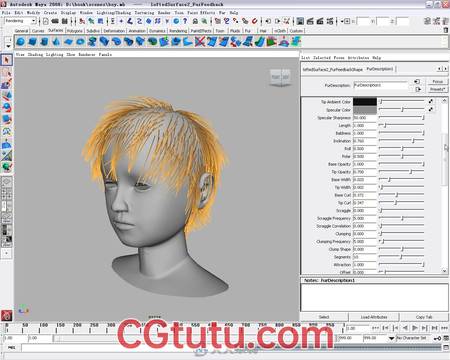
Task: Click the magnet snap icon
Action: 254,21
